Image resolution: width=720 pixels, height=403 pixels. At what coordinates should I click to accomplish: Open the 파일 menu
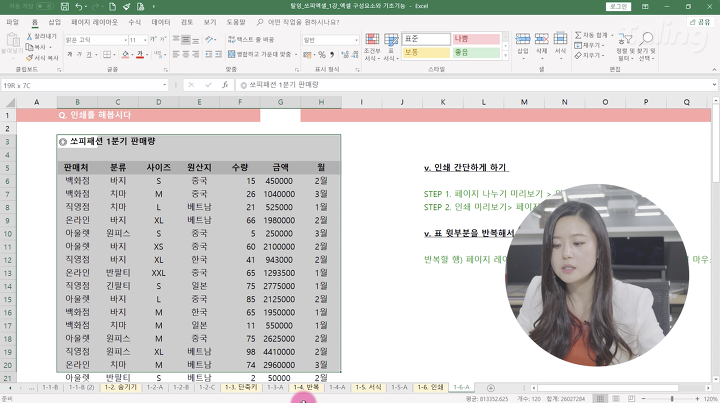(x=12, y=22)
